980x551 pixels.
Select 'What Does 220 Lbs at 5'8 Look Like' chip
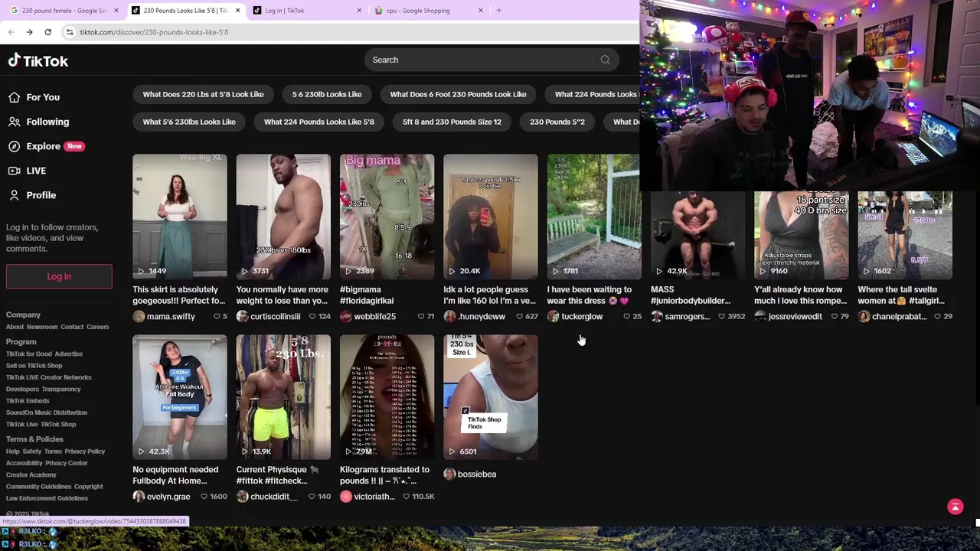point(203,94)
